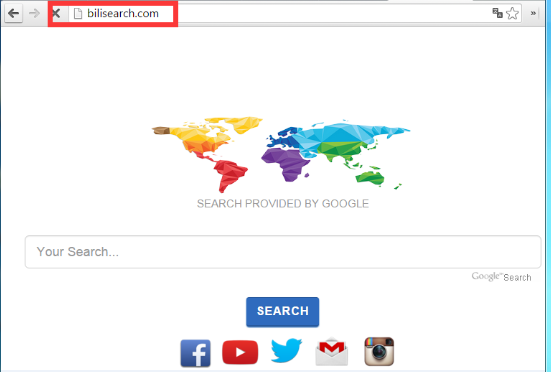The image size is (551, 372).
Task: Click the 'Google Search' branding label
Action: [501, 277]
